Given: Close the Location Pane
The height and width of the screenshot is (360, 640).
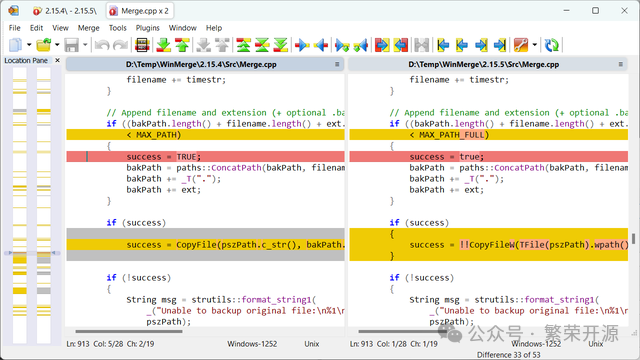Looking at the screenshot, I should (58, 60).
